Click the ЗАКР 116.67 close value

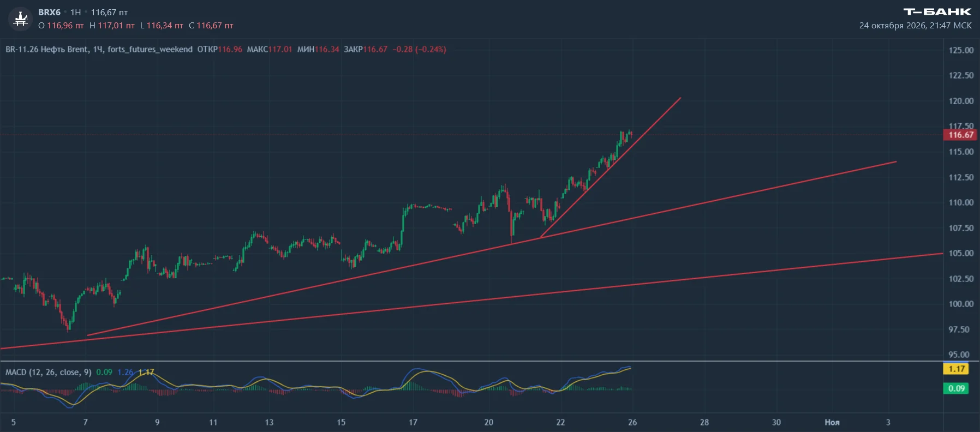366,49
